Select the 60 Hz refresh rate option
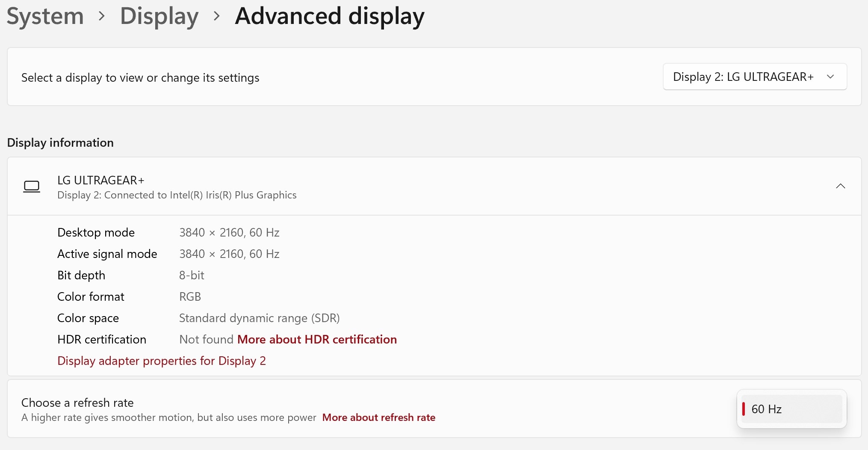The image size is (868, 450). 791,409
